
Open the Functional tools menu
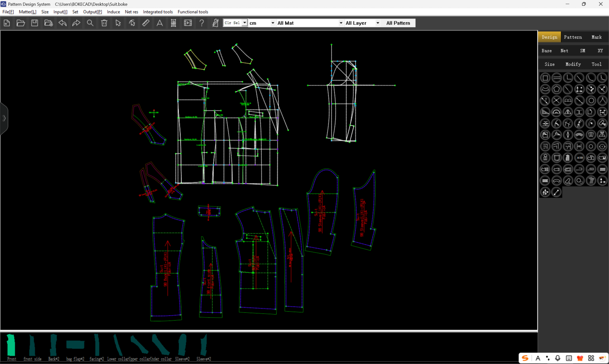[x=193, y=12]
